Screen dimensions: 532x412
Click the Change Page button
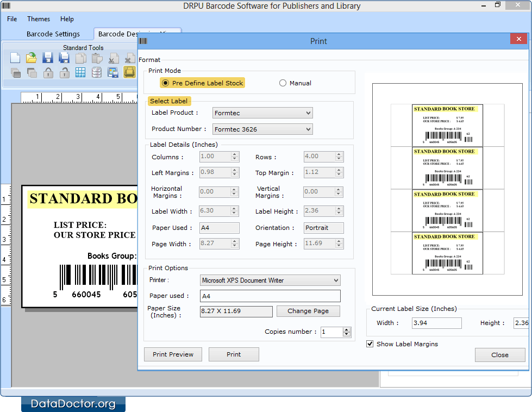pyautogui.click(x=308, y=311)
